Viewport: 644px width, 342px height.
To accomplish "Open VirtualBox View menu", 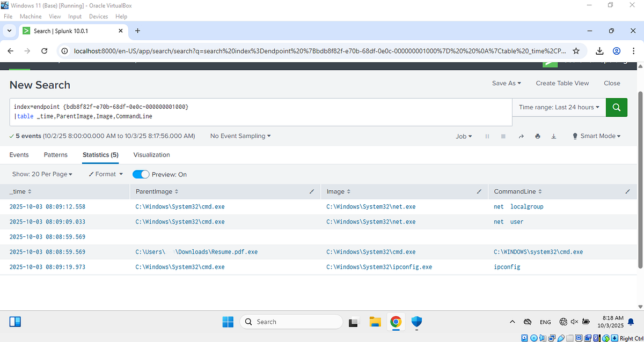I will (x=55, y=17).
